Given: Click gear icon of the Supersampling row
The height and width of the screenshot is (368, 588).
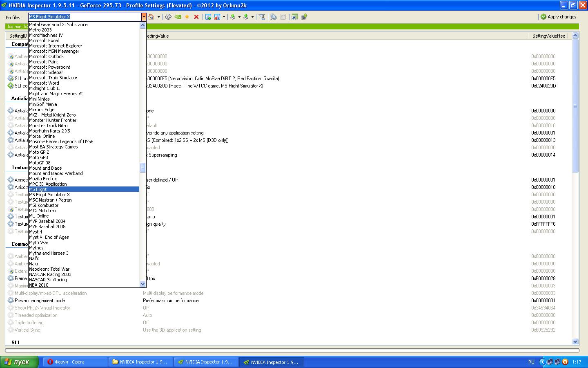Looking at the screenshot, I should coord(11,155).
